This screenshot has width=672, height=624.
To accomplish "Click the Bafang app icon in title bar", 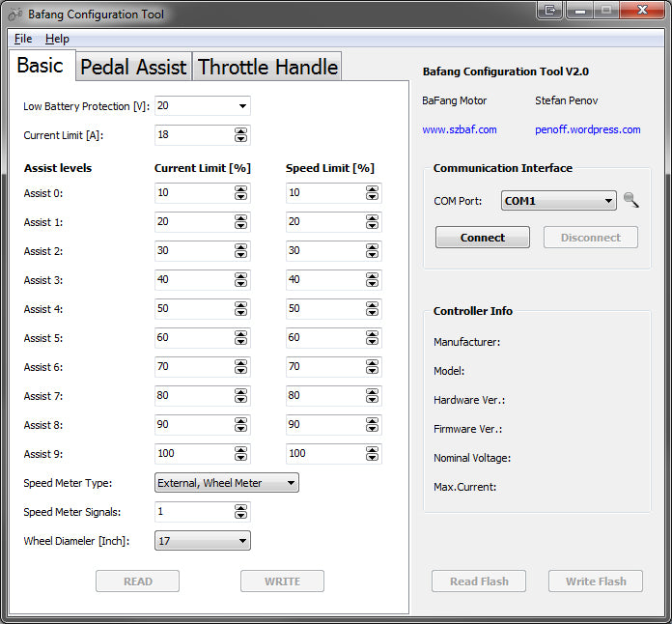I will point(15,14).
